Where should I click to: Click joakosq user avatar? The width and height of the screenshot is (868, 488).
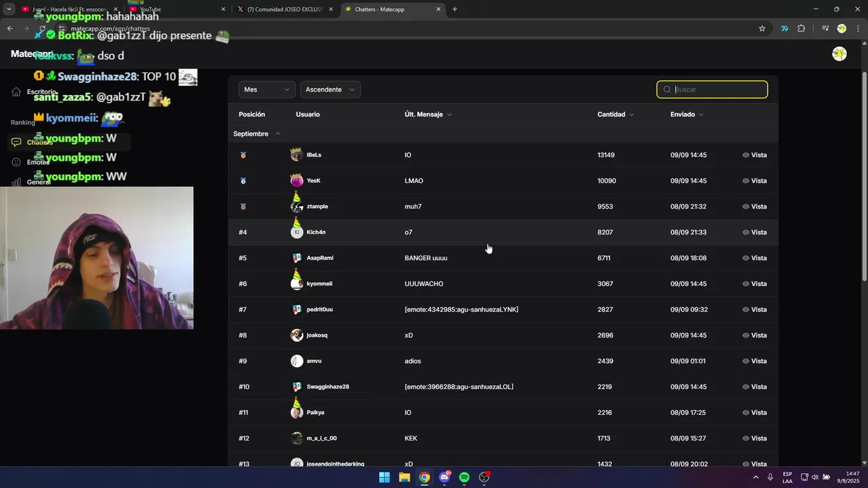[x=296, y=335]
